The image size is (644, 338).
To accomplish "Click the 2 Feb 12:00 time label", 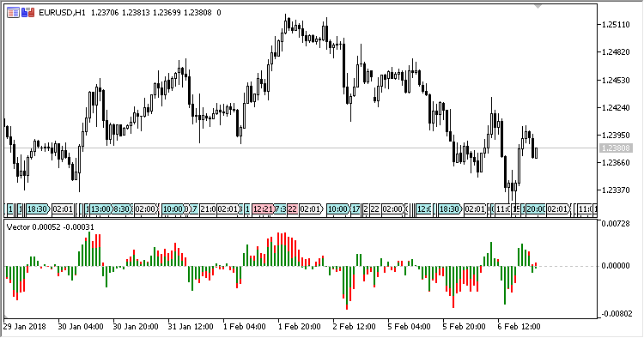I will 355,327.
